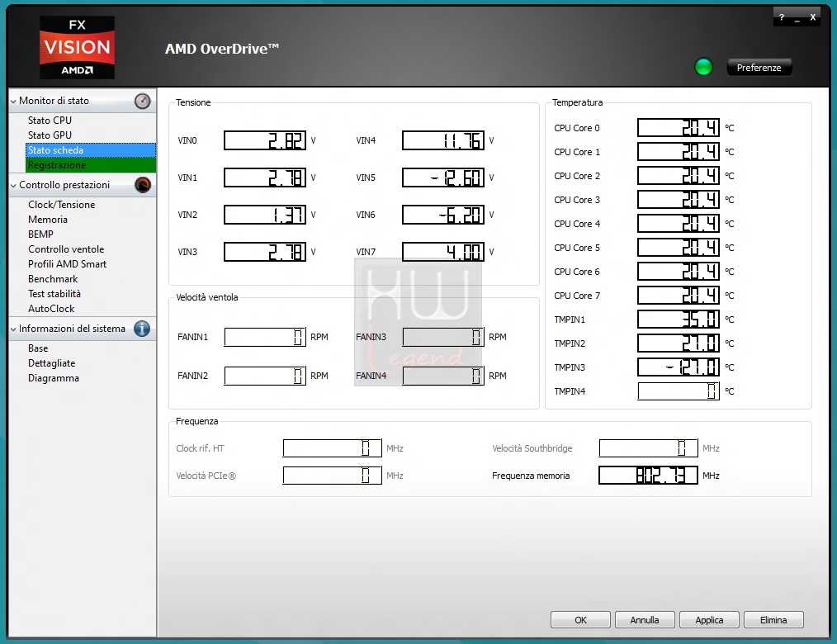Open the Stato GPU page
The width and height of the screenshot is (837, 644).
point(50,135)
